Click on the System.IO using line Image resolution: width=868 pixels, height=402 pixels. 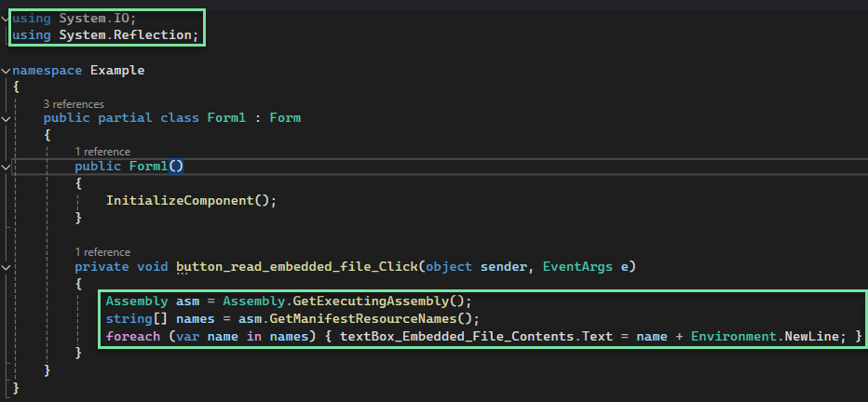75,19
